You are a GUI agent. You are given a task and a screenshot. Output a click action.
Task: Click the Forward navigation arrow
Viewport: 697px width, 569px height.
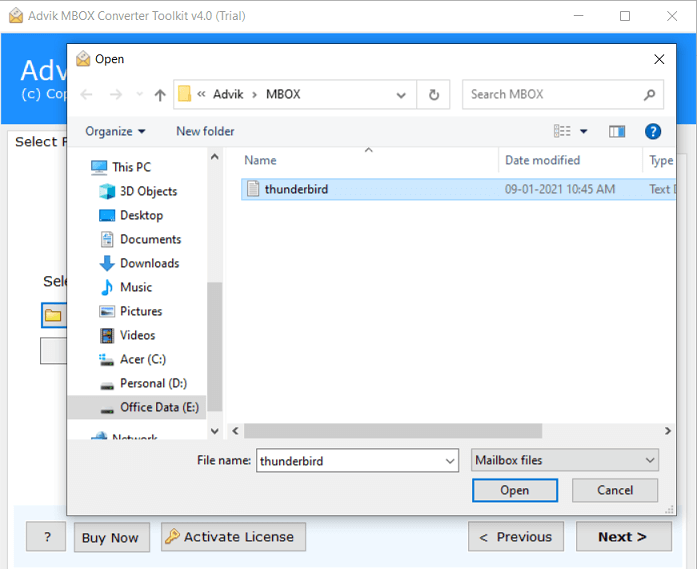[x=116, y=94]
